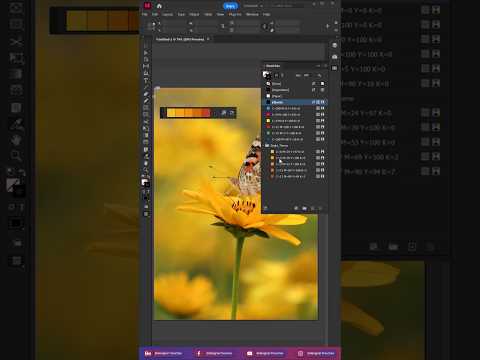
Task: Open the View menu
Action: pos(220,14)
